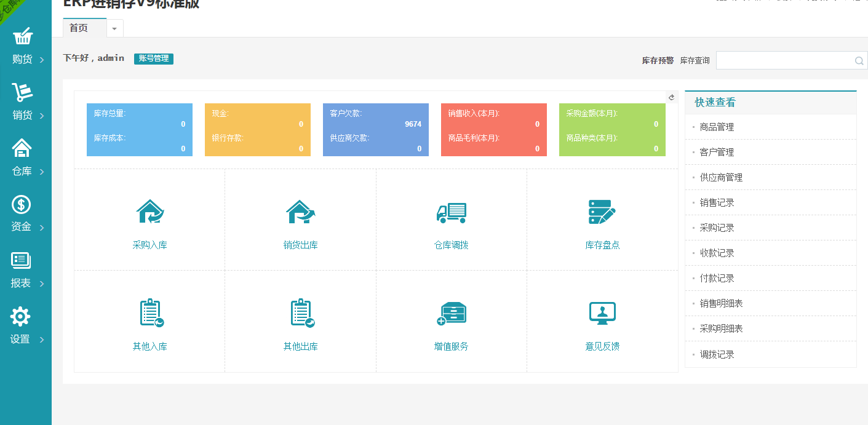Open the 意见反馈 feedback icon

602,313
